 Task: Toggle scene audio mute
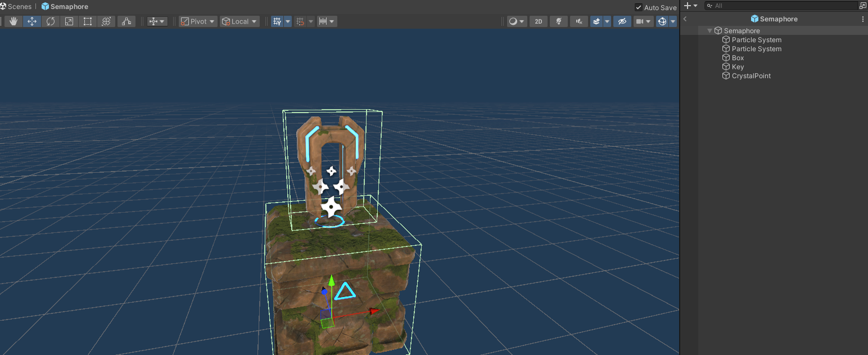click(x=579, y=21)
